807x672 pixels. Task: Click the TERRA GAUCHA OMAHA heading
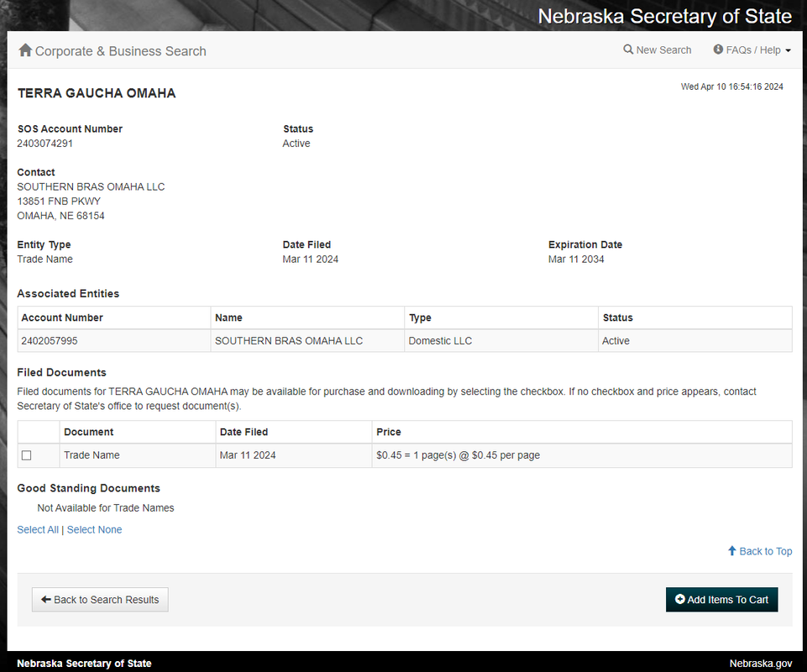point(97,93)
